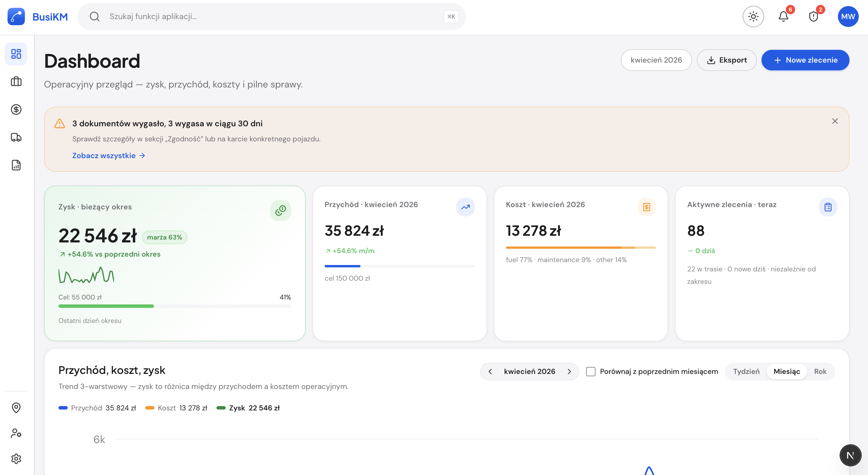Click the Zysk profit sparkline chart

86,275
